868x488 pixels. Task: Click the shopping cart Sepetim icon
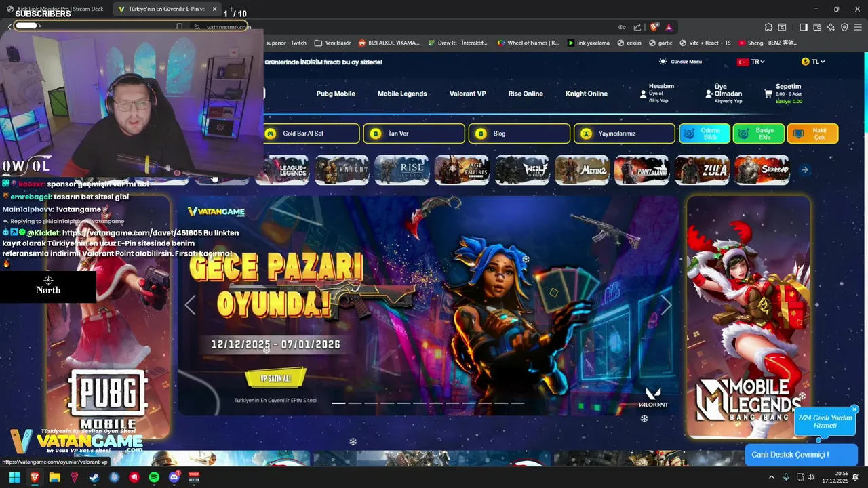tap(768, 94)
